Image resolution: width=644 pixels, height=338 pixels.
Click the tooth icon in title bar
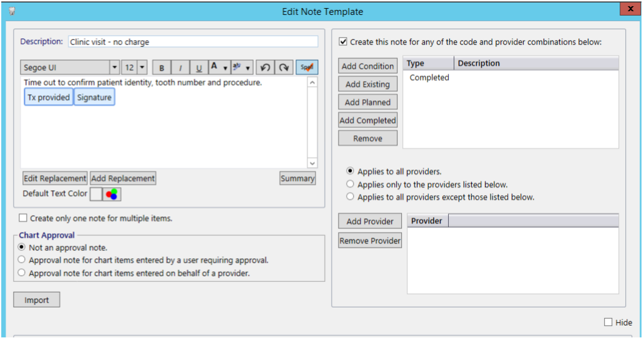coord(12,11)
